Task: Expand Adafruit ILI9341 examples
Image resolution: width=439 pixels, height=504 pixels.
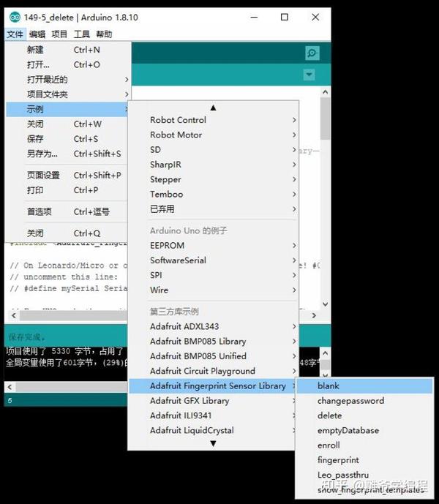Action: (212, 415)
